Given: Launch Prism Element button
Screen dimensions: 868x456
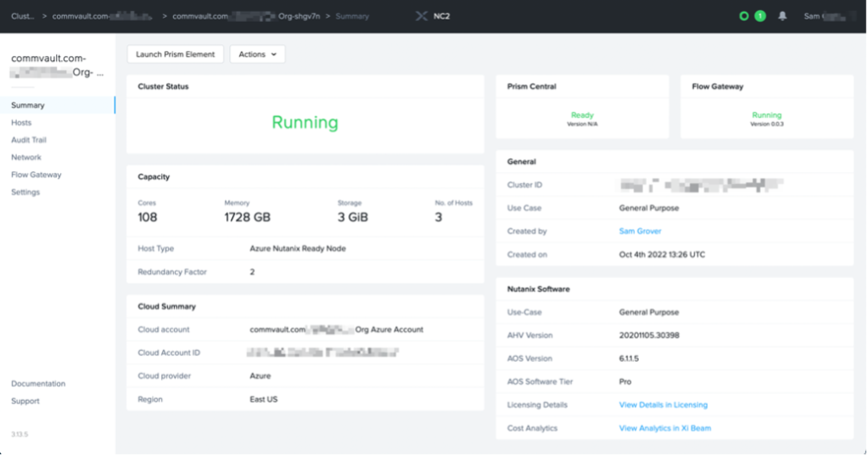Looking at the screenshot, I should click(175, 54).
